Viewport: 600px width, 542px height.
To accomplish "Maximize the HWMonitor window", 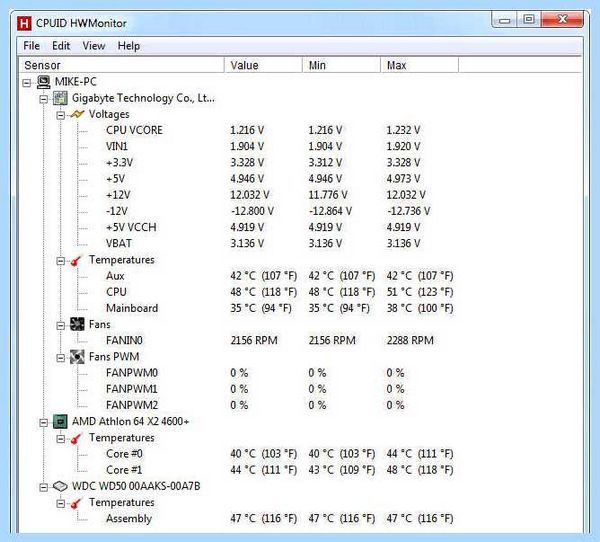I will [529, 20].
